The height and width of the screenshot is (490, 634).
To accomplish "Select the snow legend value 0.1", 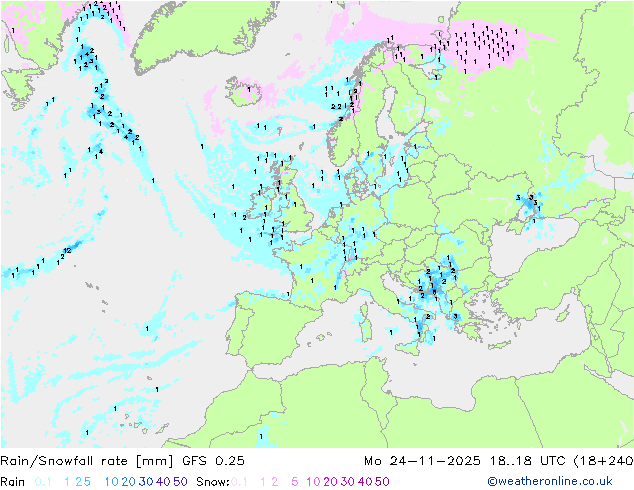I will tap(239, 482).
